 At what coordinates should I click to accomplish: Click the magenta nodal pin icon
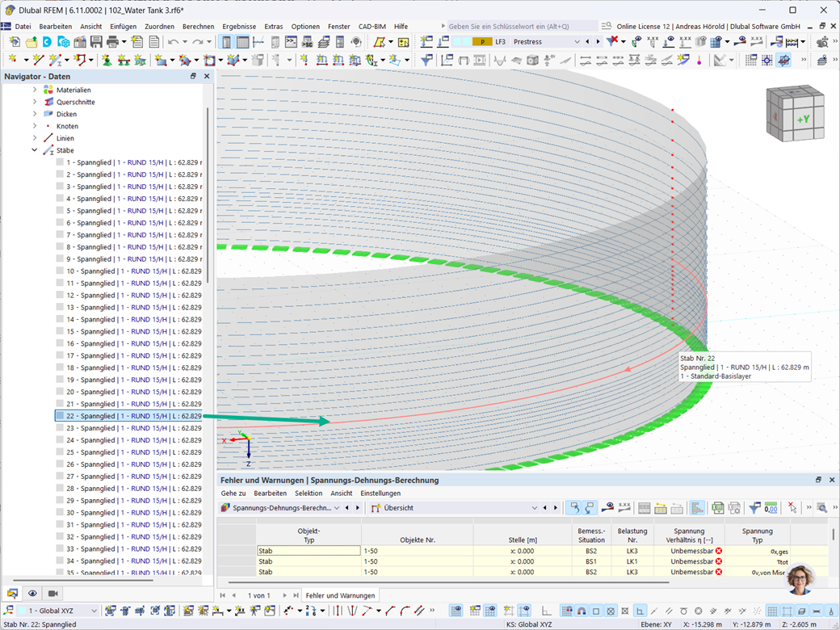click(699, 60)
